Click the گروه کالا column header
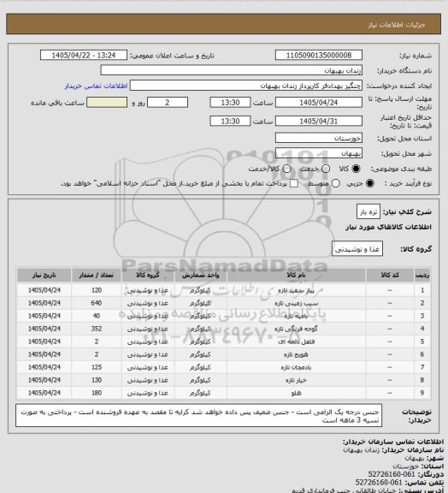448x493 pixels. pyautogui.click(x=148, y=275)
